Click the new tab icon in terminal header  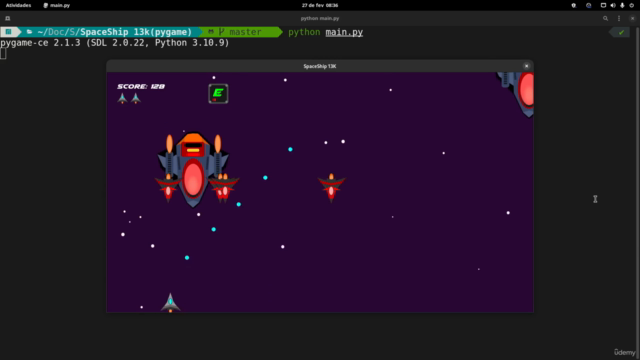(x=7, y=18)
